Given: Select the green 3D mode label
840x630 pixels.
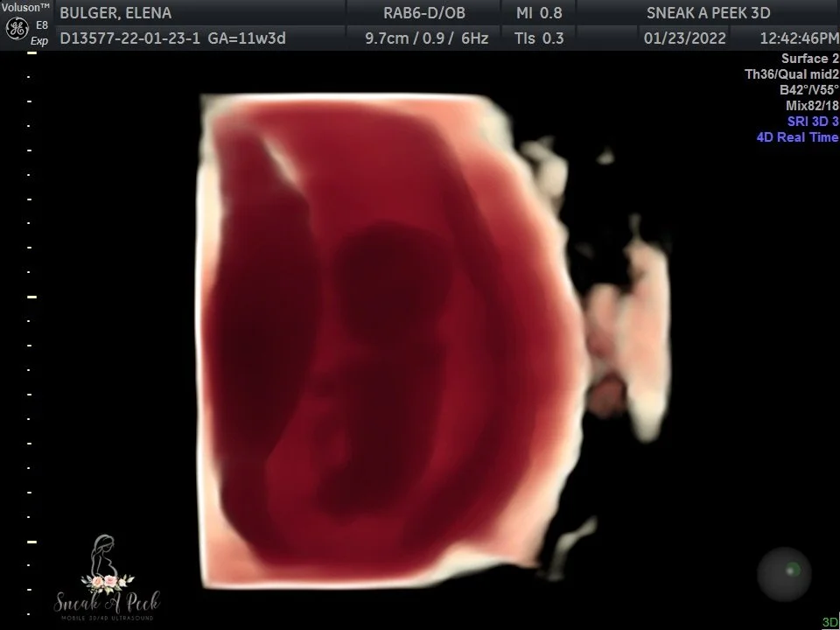Looking at the screenshot, I should click(829, 622).
